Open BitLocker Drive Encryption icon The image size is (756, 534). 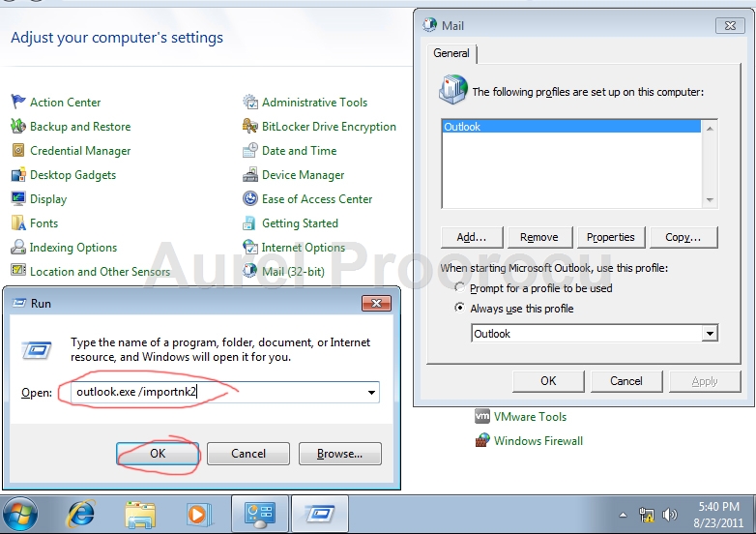[249, 127]
